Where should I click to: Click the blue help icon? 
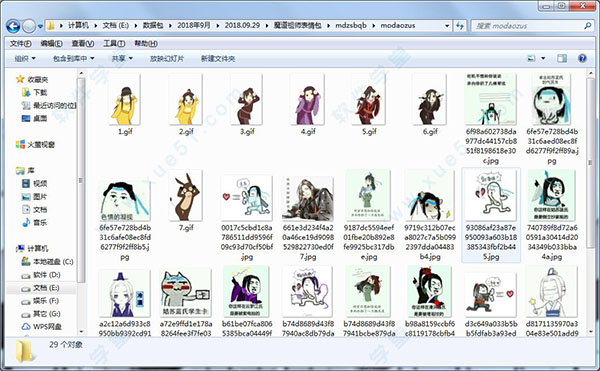click(582, 59)
